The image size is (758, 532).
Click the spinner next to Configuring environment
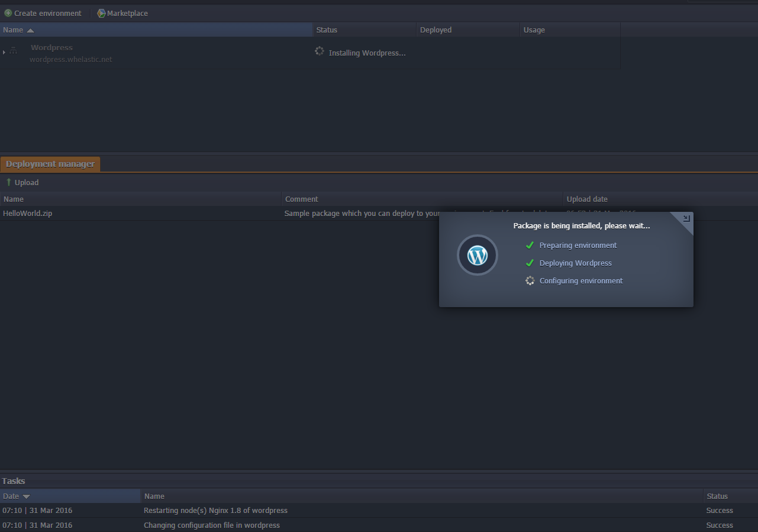tap(530, 280)
